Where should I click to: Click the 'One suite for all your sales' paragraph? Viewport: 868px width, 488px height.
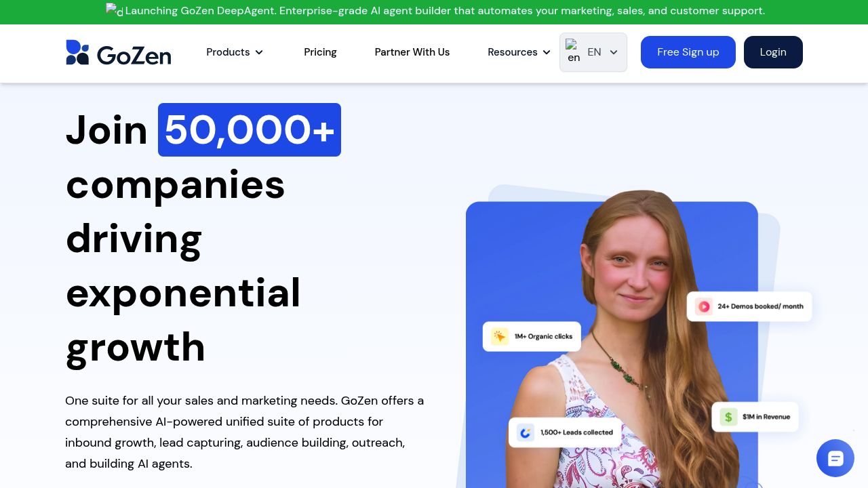245,432
